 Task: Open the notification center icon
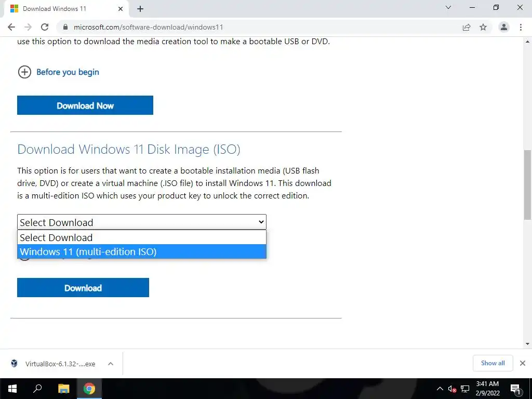tap(515, 389)
